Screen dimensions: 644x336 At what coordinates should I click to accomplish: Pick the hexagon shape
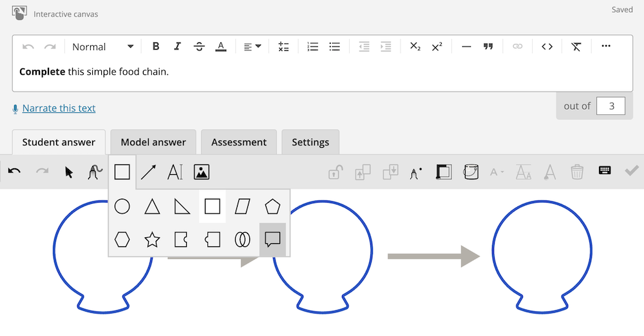click(x=122, y=239)
